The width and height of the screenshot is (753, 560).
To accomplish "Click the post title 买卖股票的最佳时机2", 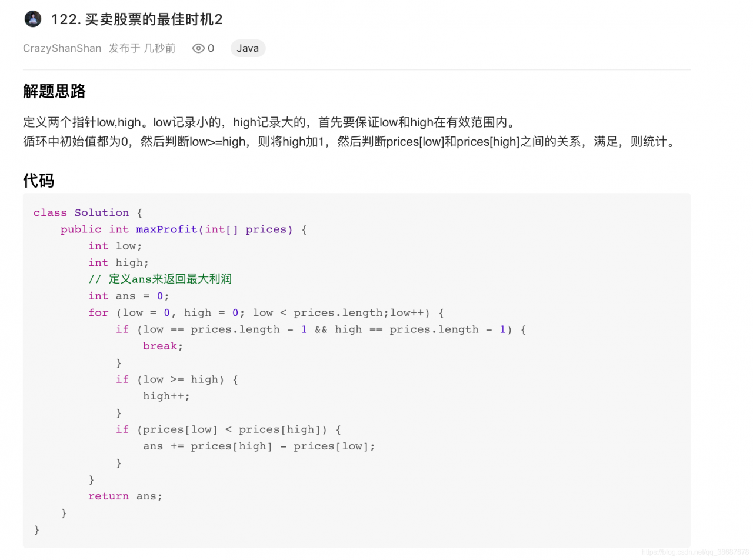I will (x=137, y=19).
